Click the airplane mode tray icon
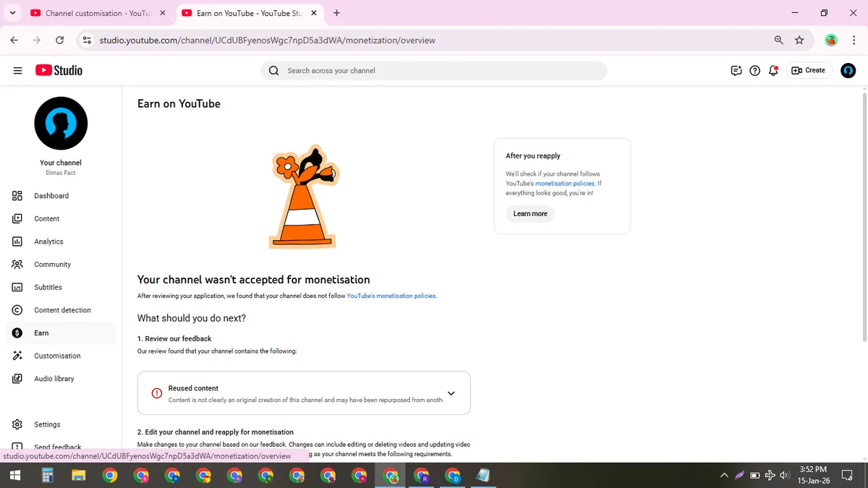Image resolution: width=868 pixels, height=488 pixels. (770, 475)
